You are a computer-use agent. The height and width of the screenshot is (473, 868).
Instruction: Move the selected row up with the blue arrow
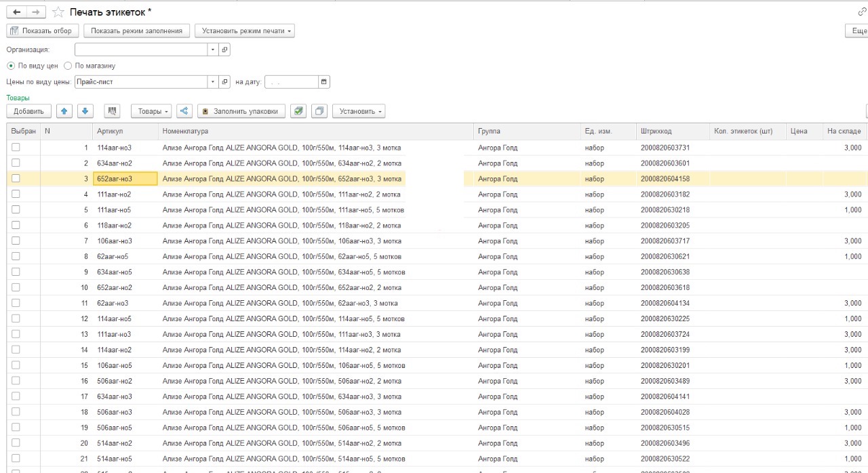[x=64, y=111]
